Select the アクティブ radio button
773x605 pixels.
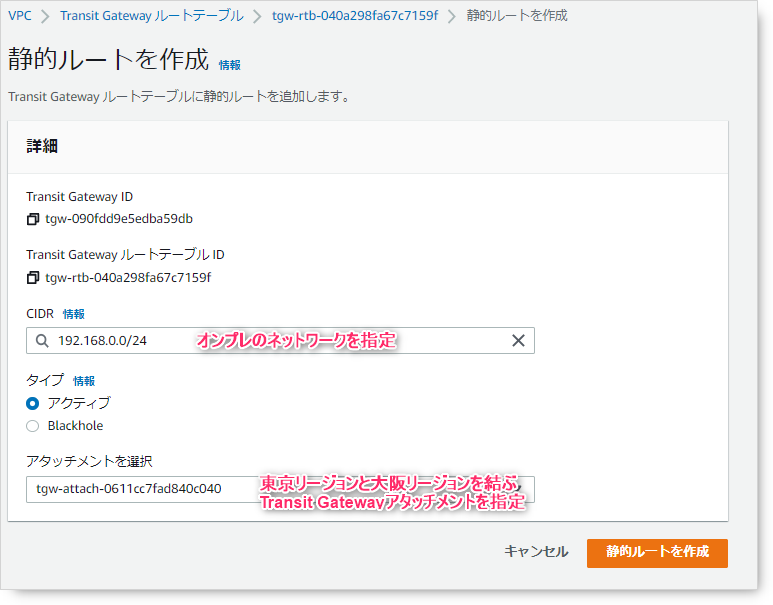click(33, 403)
